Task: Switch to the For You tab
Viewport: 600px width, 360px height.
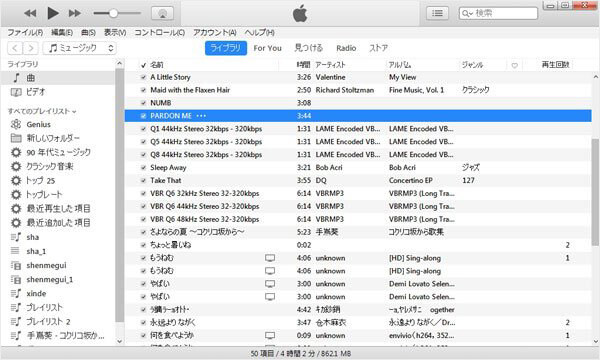Action: 267,48
